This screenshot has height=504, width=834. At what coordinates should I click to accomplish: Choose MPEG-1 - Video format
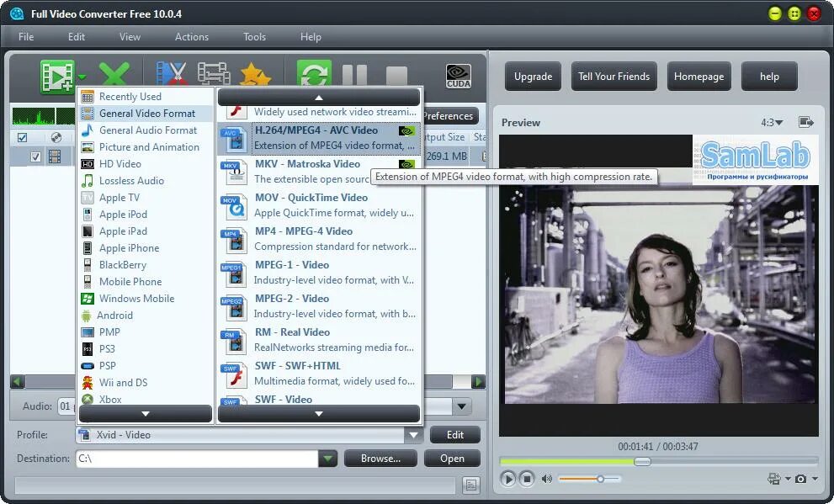pos(319,273)
